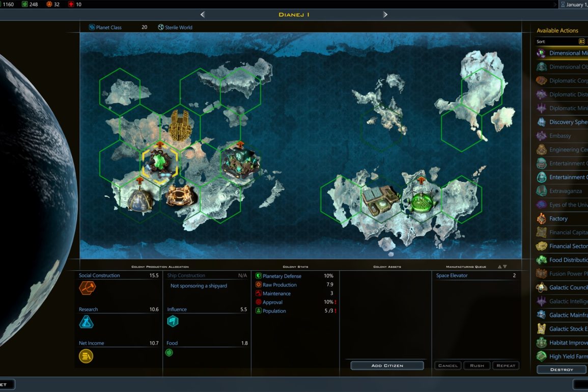Screen dimensions: 588x392
Task: Select Diplomatic Corp… improvement entry
Action: 562,80
